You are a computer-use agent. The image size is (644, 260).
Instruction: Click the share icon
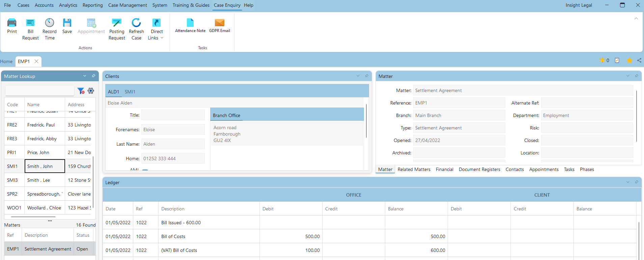(639, 60)
